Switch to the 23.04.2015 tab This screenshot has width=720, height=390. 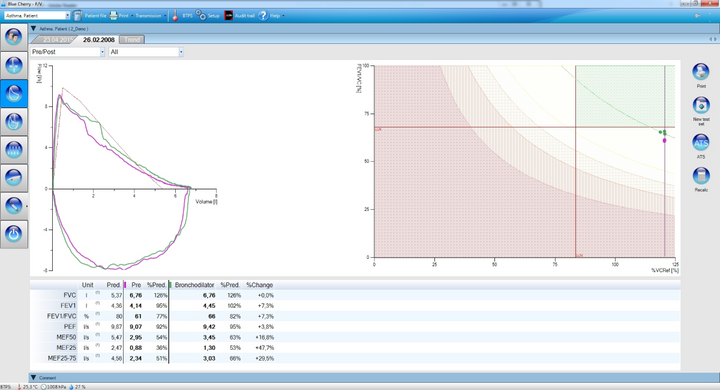point(55,40)
